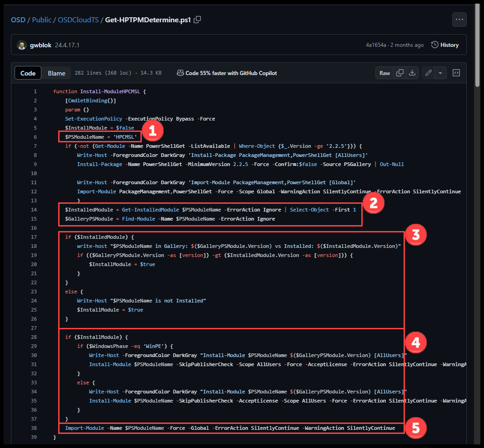This screenshot has height=448, width=484.
Task: Click gwblok's profile avatar
Action: pos(22,45)
